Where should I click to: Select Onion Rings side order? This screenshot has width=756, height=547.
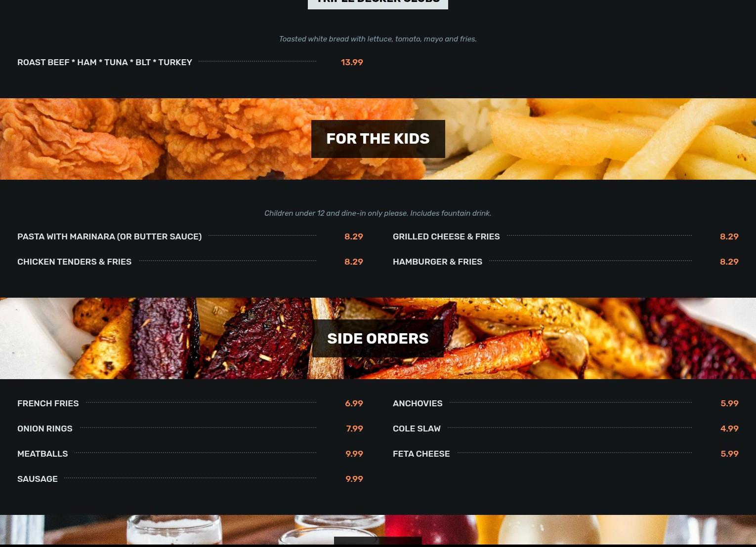[x=45, y=429]
